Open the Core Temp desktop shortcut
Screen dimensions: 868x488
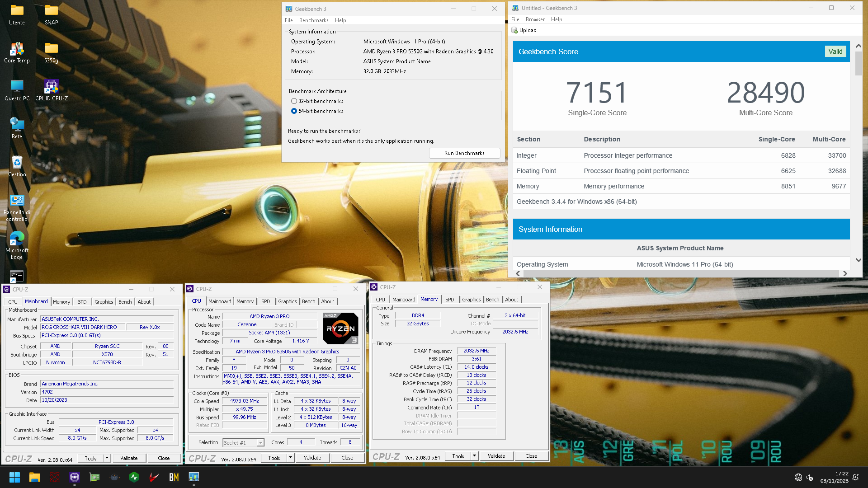[17, 52]
